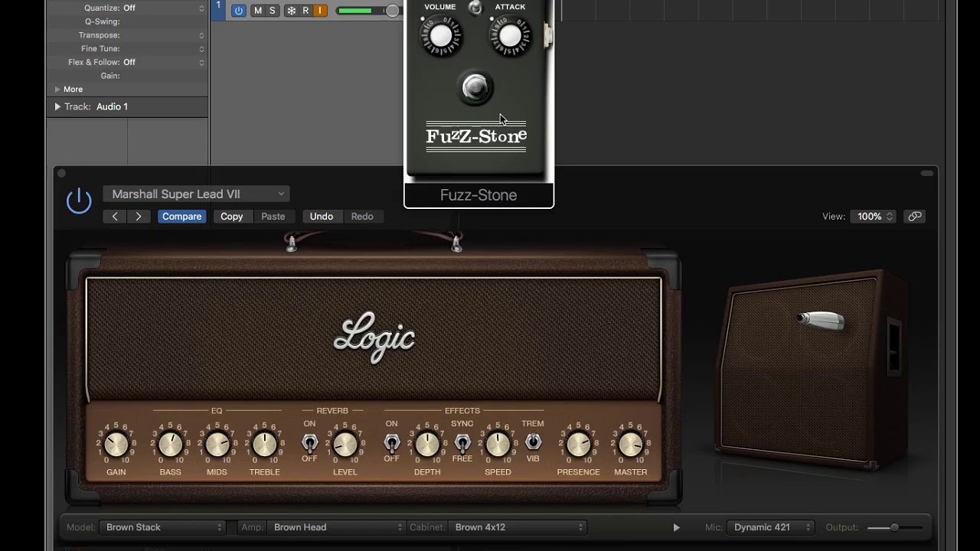
Task: Click the amp BASS knob
Action: [171, 444]
